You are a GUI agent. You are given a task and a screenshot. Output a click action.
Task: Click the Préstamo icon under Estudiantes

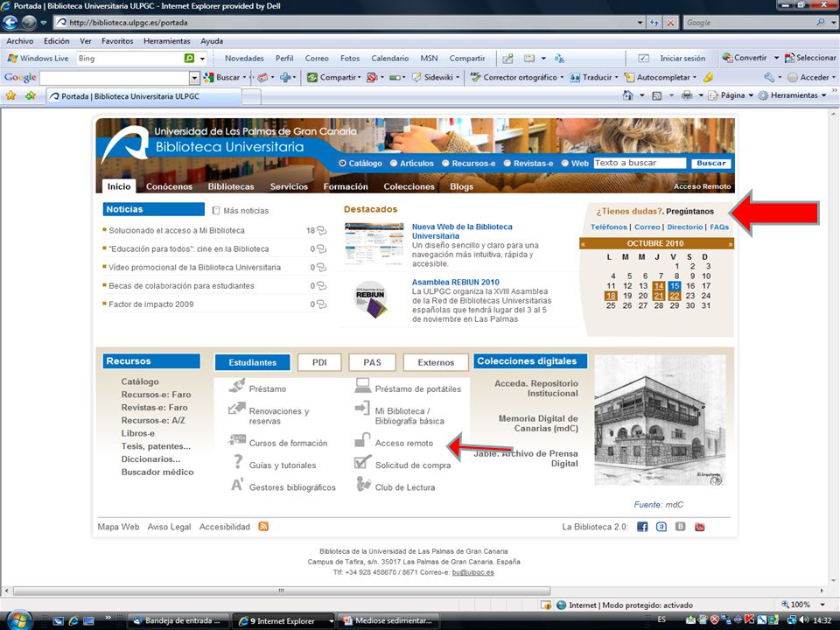coord(237,386)
